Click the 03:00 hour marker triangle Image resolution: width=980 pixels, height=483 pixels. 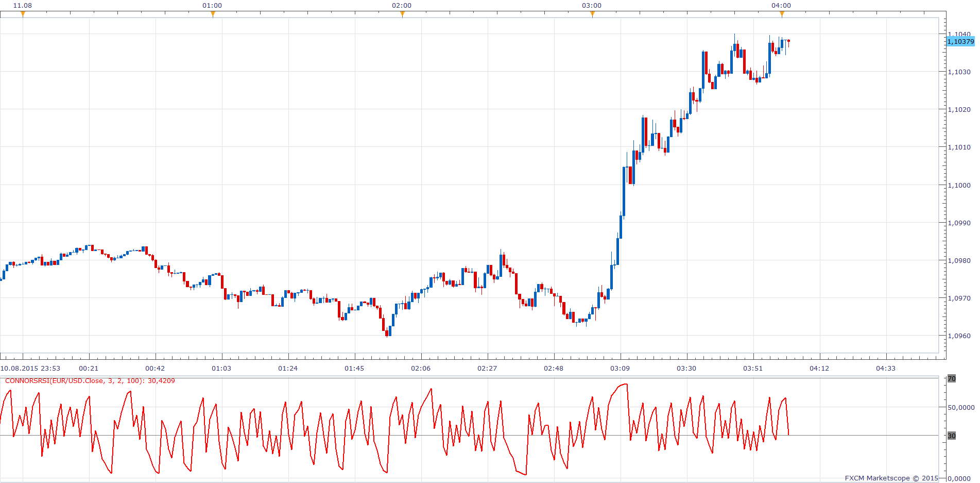(x=592, y=14)
